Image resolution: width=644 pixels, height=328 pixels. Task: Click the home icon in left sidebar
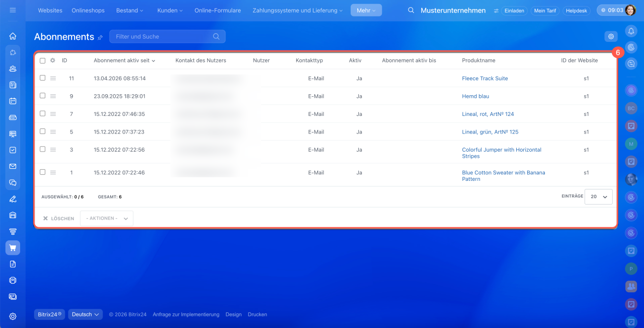coord(13,36)
